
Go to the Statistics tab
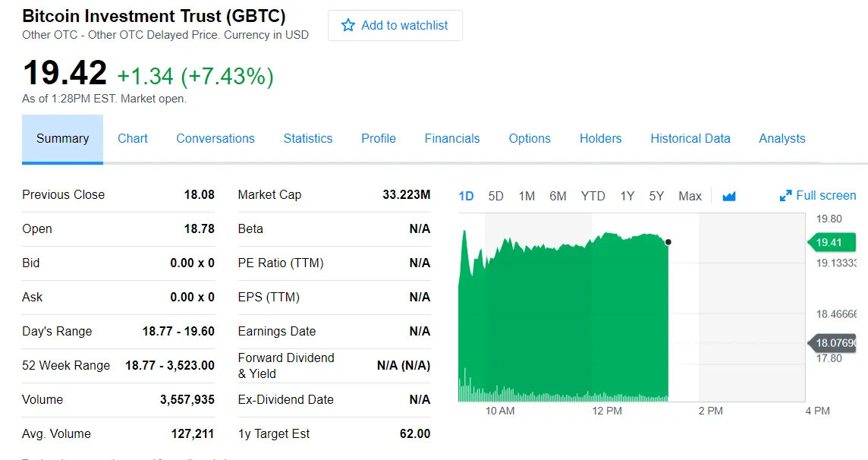coord(308,138)
